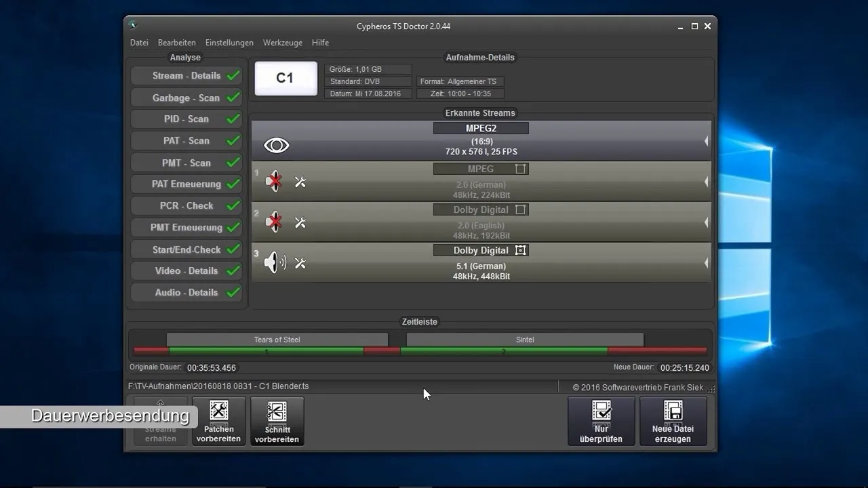This screenshot has height=488, width=868.
Task: Mute the Dolby Digital 5.1 German stream
Action: 275,262
